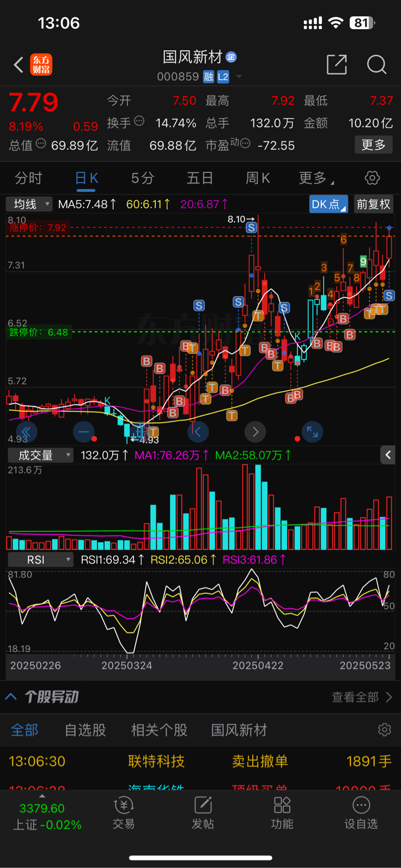Tap the right-arrow chart icon
The image size is (401, 868).
pyautogui.click(x=255, y=432)
